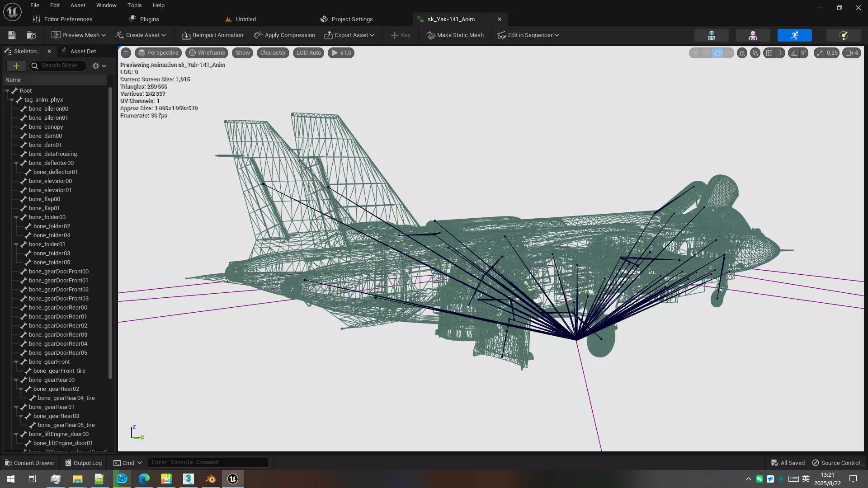Viewport: 868px width, 488px height.
Task: Click the play speed x1,0 button
Action: pyautogui.click(x=341, y=53)
